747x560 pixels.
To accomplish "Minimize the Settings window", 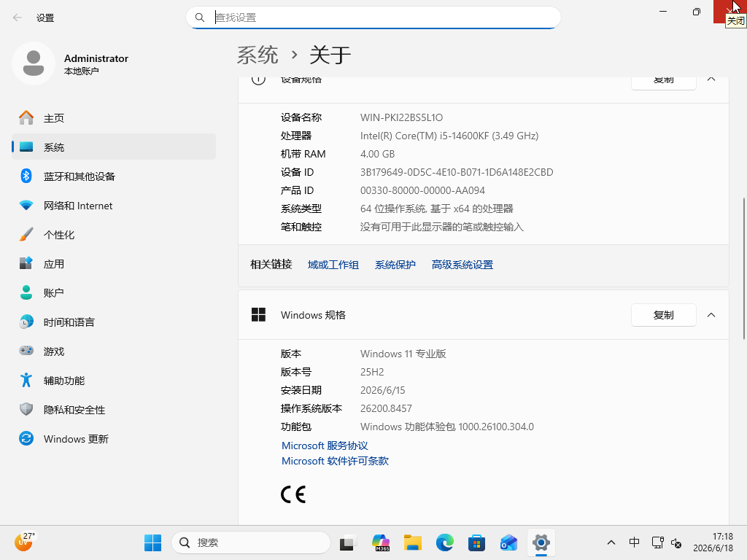I will coord(663,12).
